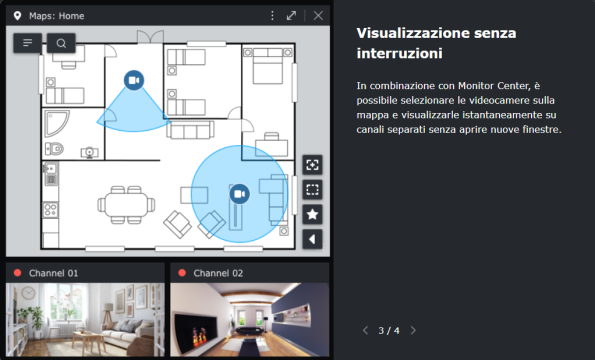Open the Channel 02 fisheye view thumbnail

pos(250,319)
